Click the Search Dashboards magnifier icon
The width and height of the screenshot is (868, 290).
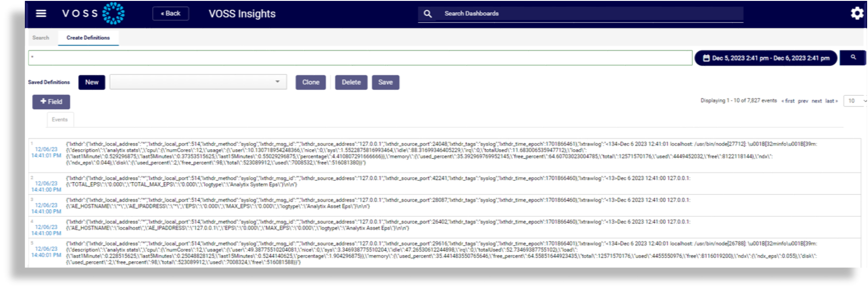click(x=427, y=14)
